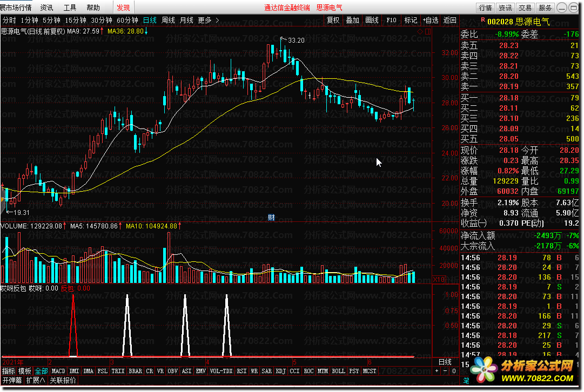Switch to the KDJ indicator

(x=280, y=371)
